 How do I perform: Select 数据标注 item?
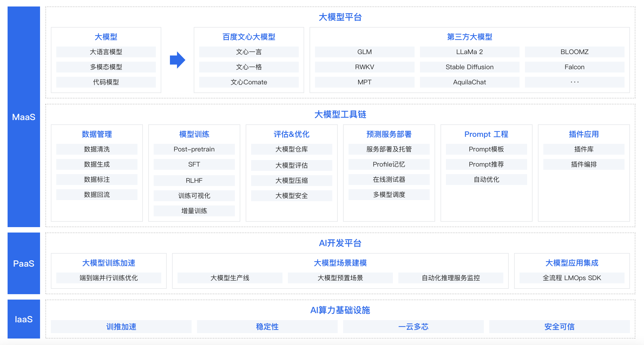click(97, 180)
